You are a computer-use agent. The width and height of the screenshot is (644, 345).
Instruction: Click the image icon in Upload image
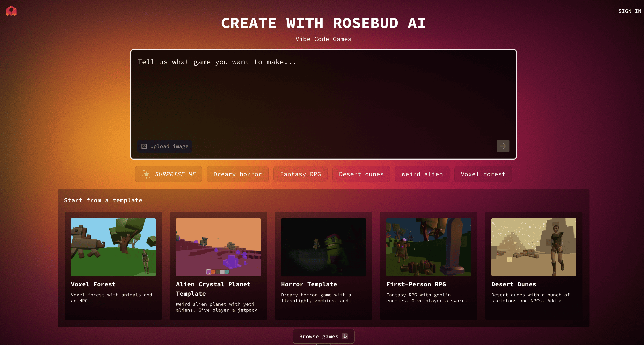tap(144, 146)
